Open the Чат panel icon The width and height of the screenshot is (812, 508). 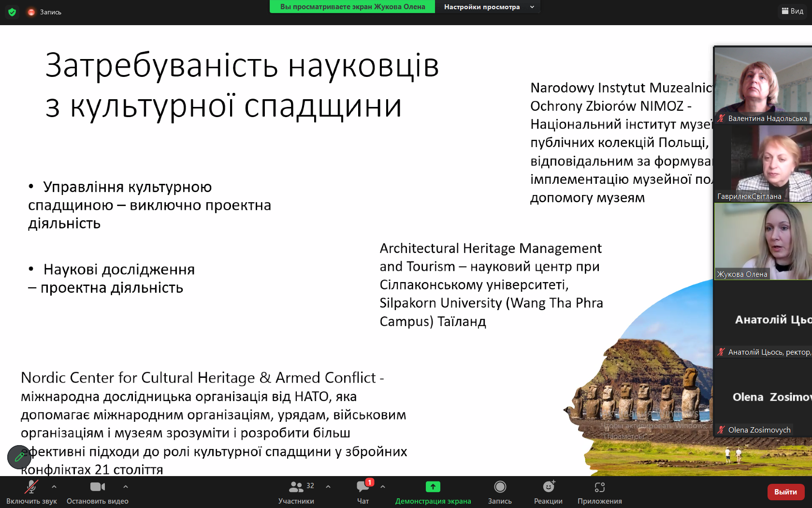tap(362, 487)
